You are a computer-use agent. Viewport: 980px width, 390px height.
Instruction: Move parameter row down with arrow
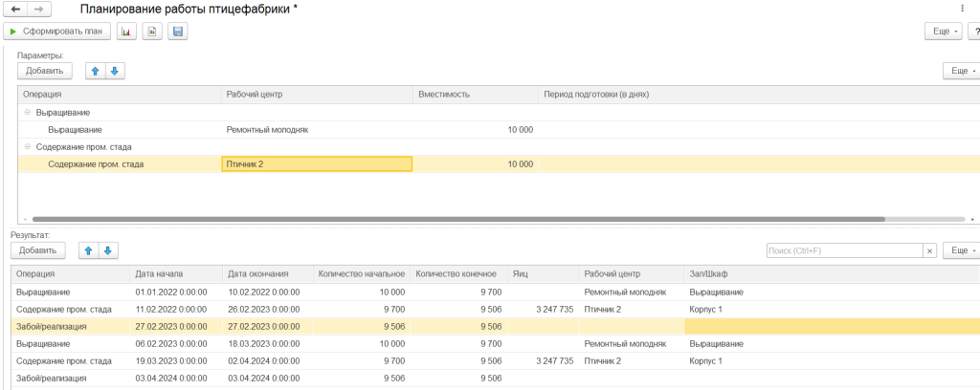pyautogui.click(x=114, y=71)
